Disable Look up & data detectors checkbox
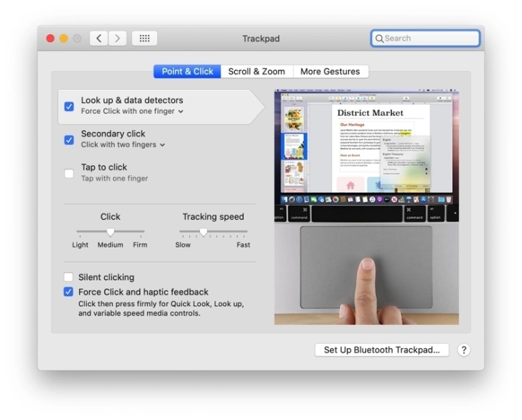 (69, 106)
